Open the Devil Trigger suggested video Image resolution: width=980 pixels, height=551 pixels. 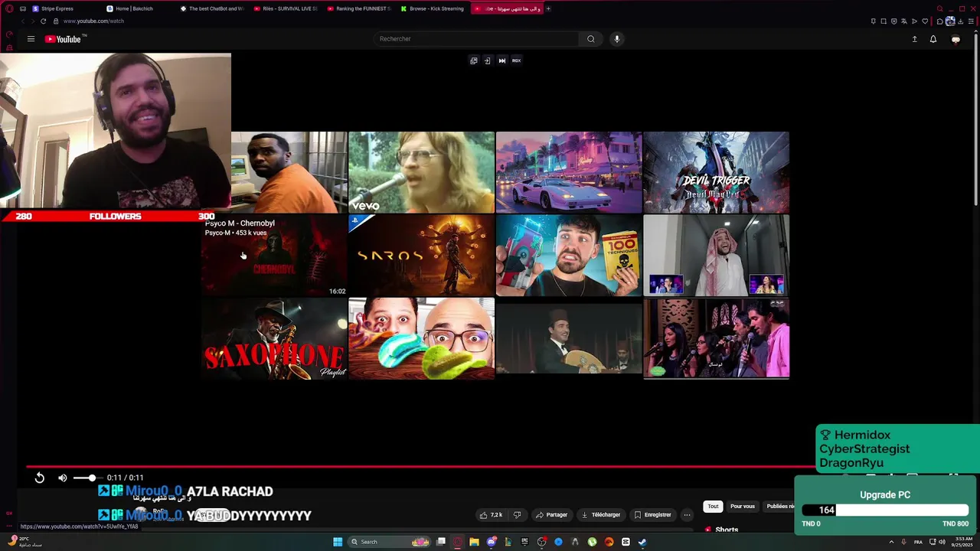coord(716,172)
